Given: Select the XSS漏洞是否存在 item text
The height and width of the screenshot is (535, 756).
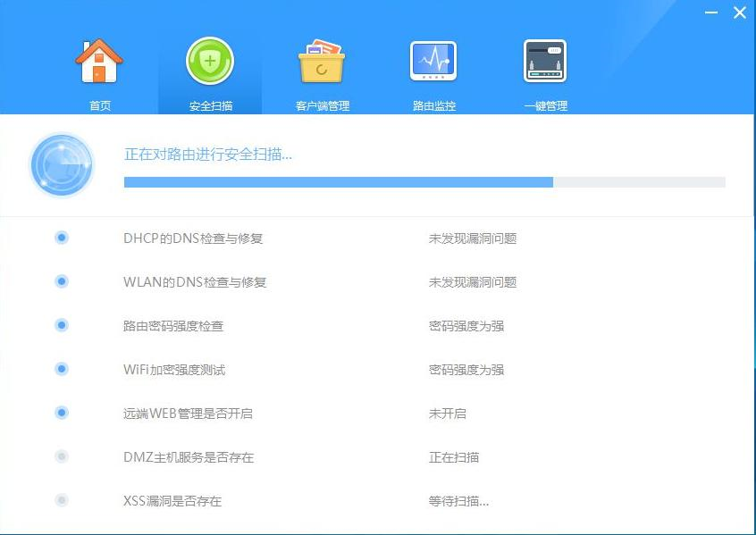Looking at the screenshot, I should [x=172, y=501].
